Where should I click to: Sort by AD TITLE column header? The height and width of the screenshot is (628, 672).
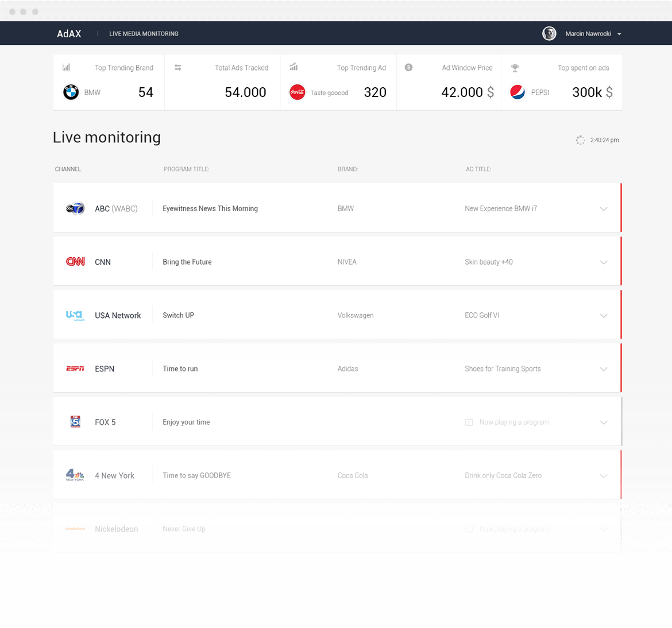(478, 169)
